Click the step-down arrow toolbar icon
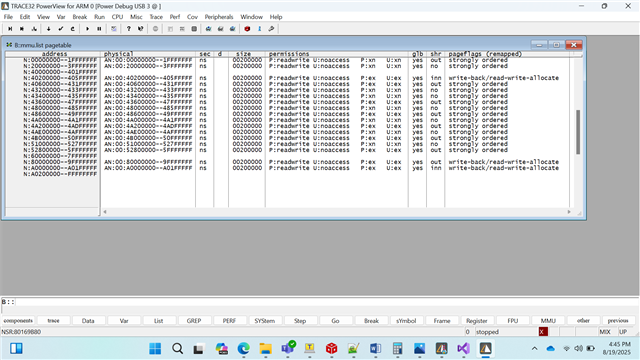Screen dimensions: 640x360 click(49, 29)
